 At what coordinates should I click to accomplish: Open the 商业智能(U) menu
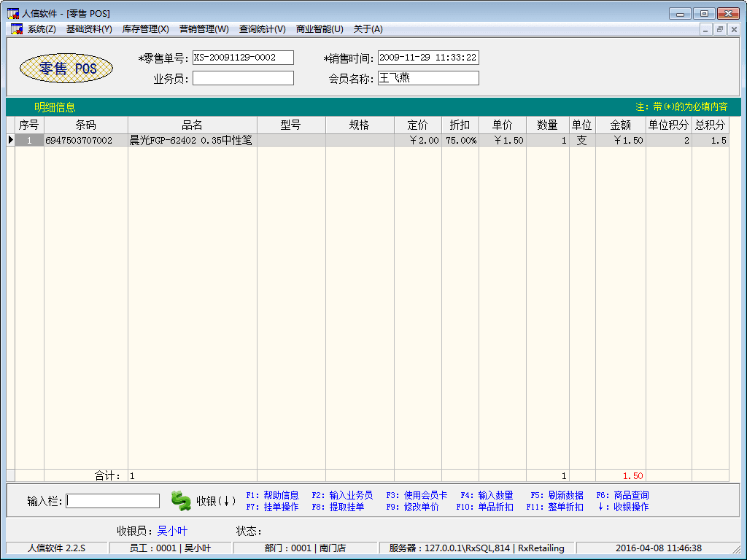320,29
